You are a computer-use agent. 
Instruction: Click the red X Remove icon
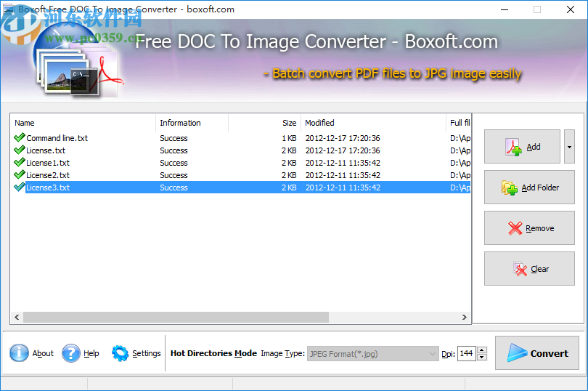tap(515, 228)
